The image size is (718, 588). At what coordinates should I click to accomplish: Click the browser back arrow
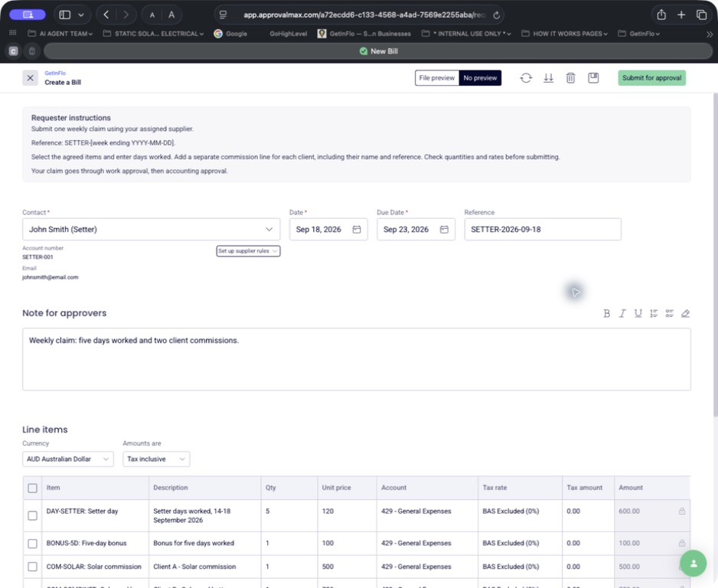coord(106,15)
